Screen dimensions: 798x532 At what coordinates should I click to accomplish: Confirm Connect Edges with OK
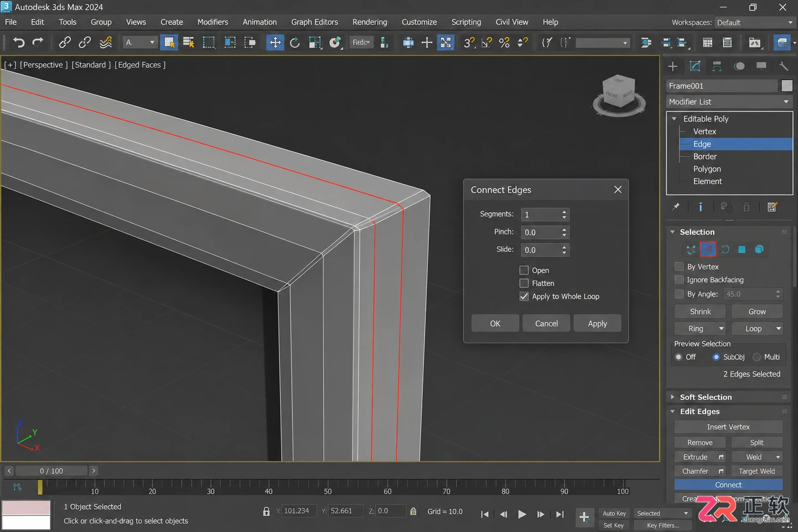pyautogui.click(x=495, y=324)
